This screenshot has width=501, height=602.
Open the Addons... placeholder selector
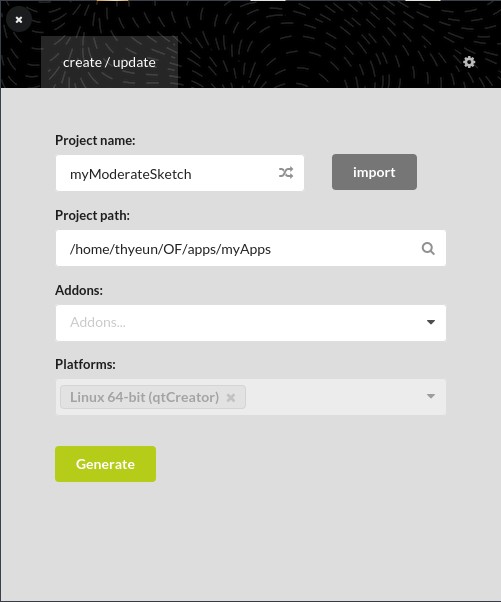click(251, 322)
